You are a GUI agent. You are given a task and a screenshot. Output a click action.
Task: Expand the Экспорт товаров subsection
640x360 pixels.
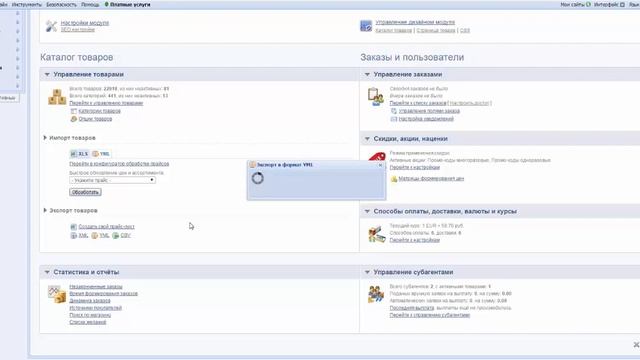coord(45,210)
